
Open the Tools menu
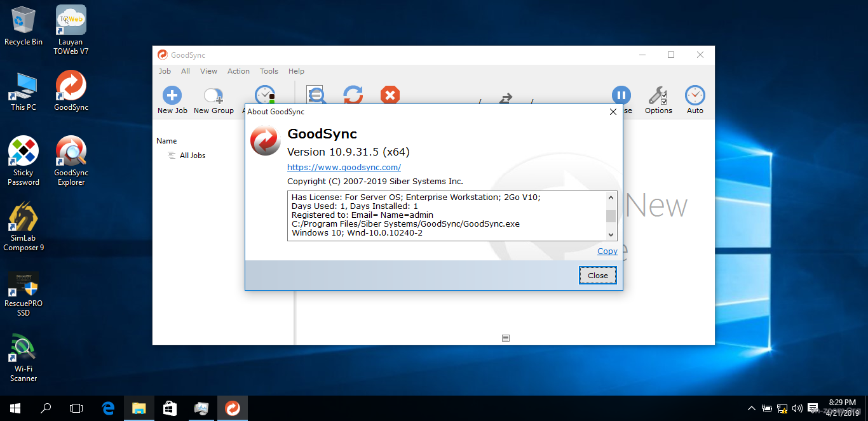[269, 71]
